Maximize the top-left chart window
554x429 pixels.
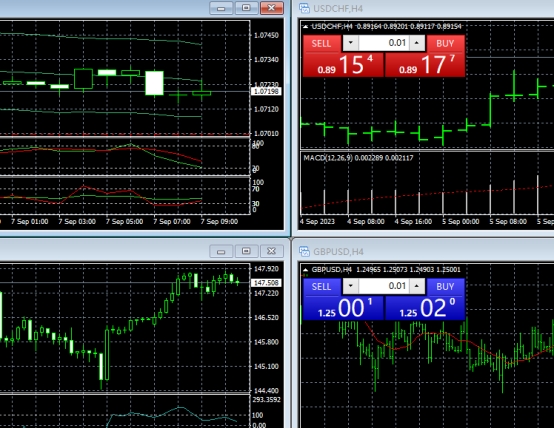(246, 8)
